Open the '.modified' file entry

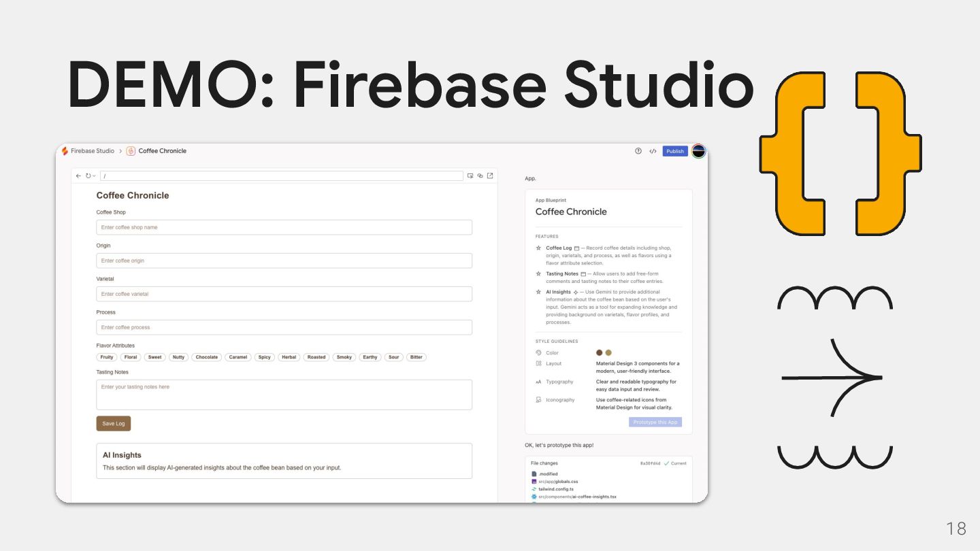[549, 474]
